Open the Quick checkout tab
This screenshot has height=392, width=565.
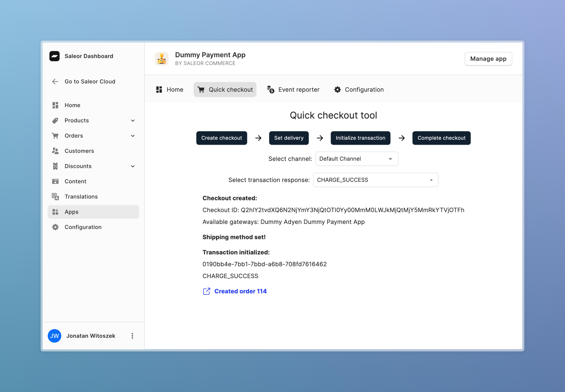tap(225, 89)
